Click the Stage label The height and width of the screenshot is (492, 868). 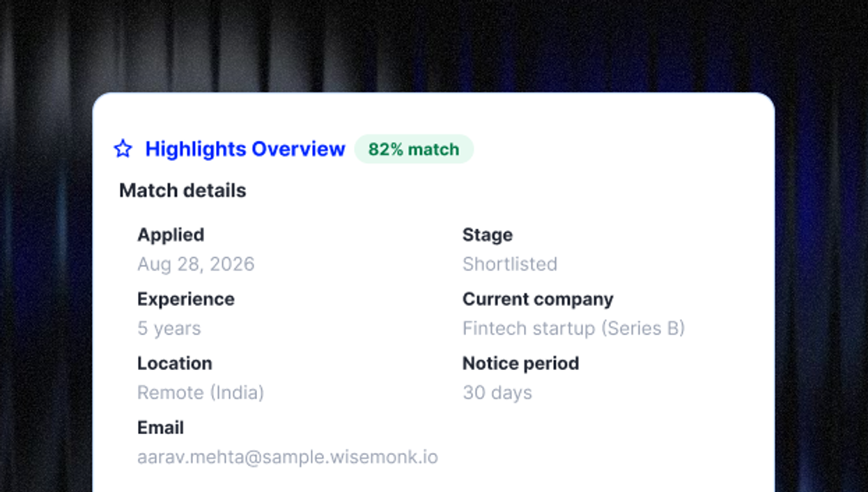(x=488, y=235)
